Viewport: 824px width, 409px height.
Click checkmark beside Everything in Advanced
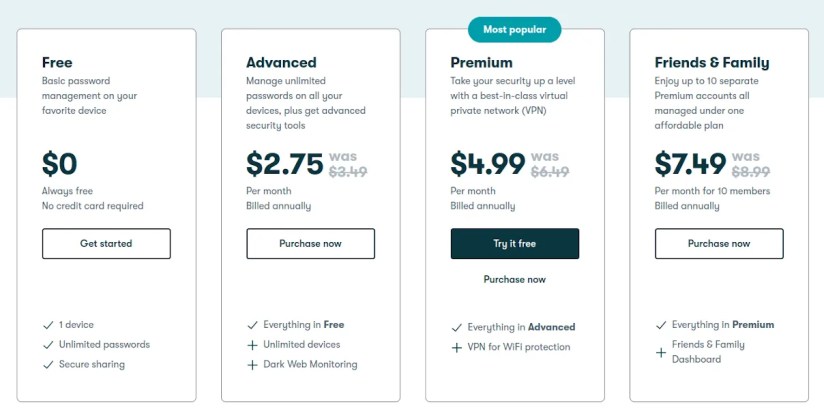[456, 327]
